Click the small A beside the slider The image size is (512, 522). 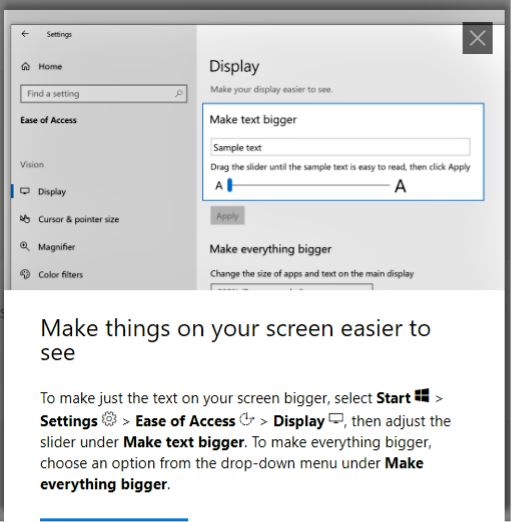pos(219,185)
